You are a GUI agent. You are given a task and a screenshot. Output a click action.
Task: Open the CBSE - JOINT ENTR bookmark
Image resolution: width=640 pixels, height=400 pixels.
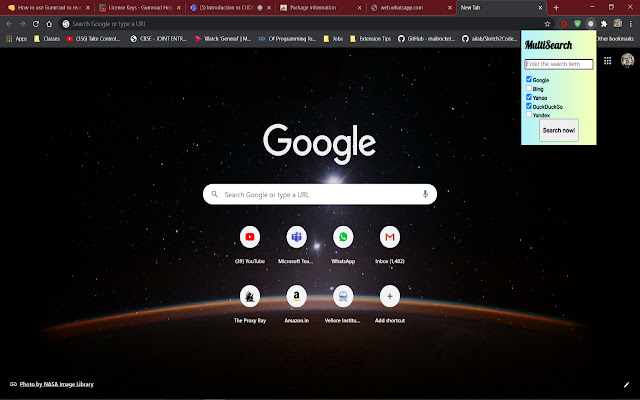(158, 39)
